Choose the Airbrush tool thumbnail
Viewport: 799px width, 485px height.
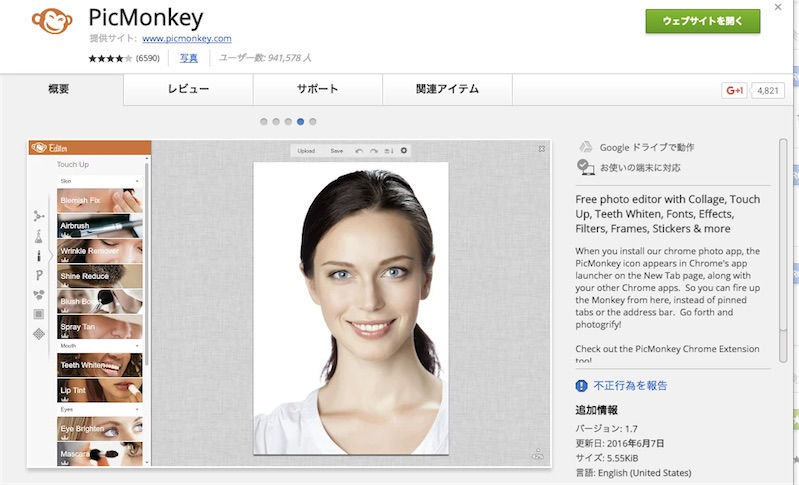click(100, 226)
